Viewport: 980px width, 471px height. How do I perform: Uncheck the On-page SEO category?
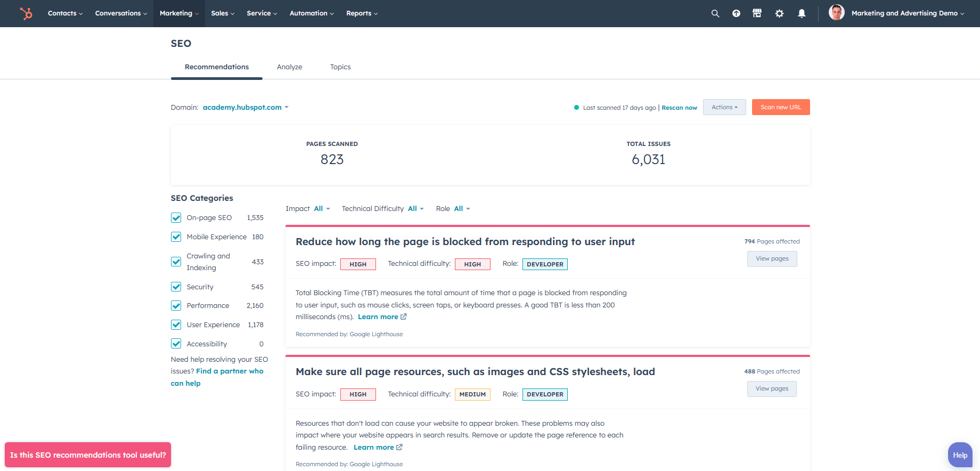(176, 217)
